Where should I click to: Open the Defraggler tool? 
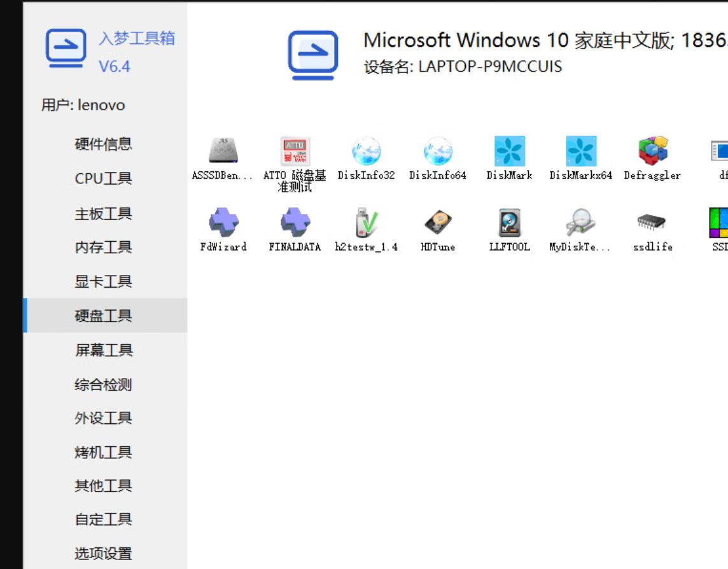652,151
